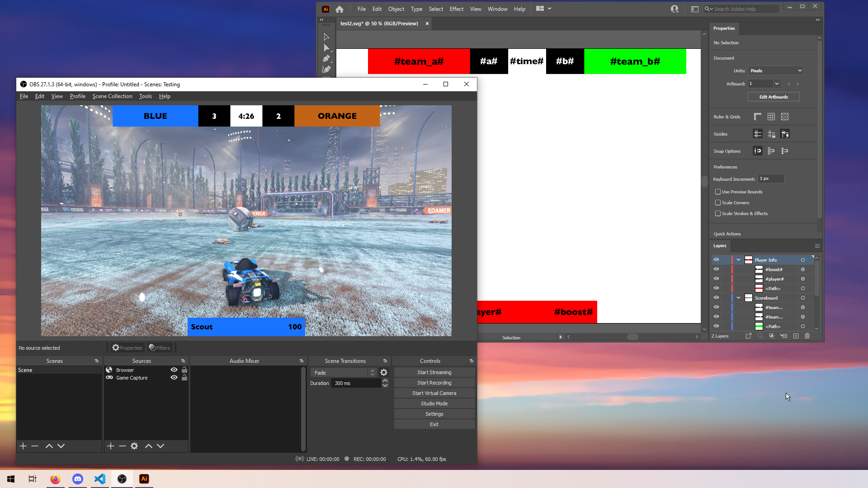This screenshot has height=488, width=868.
Task: Click the Edit Artboards button
Action: coord(773,97)
